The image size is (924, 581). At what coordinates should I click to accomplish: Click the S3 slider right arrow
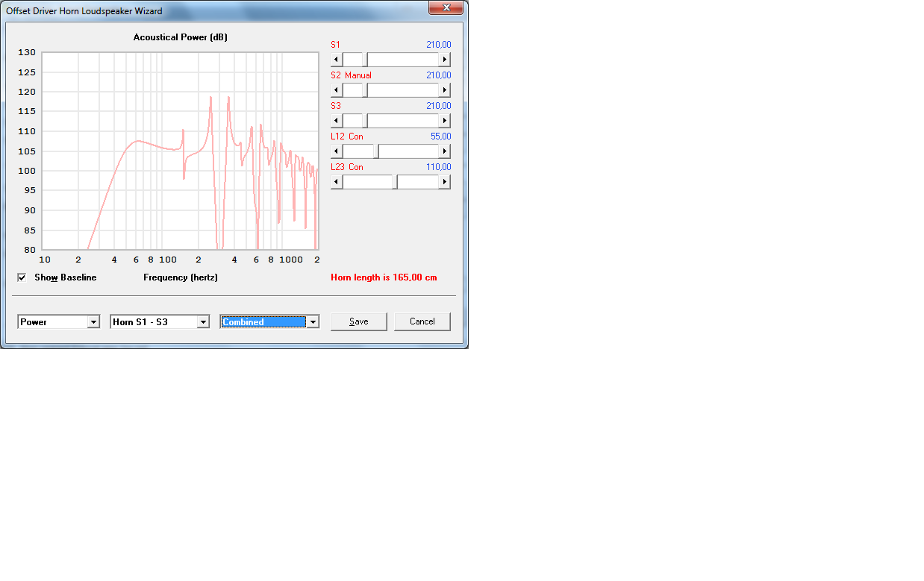[445, 121]
